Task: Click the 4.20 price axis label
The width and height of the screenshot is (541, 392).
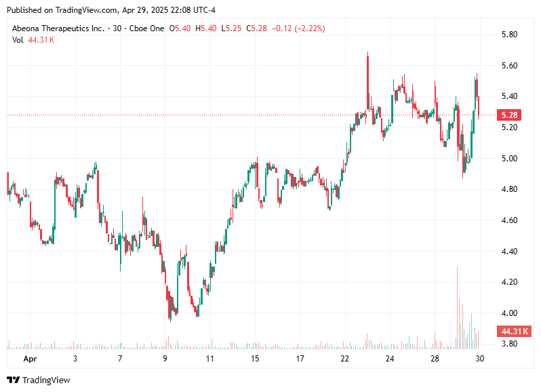Action: 509,282
